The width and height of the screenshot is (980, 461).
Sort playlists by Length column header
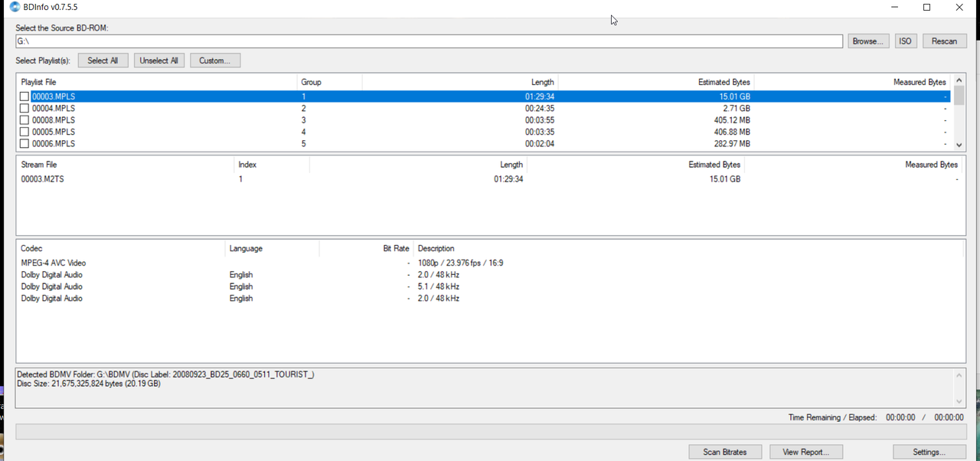pyautogui.click(x=459, y=82)
